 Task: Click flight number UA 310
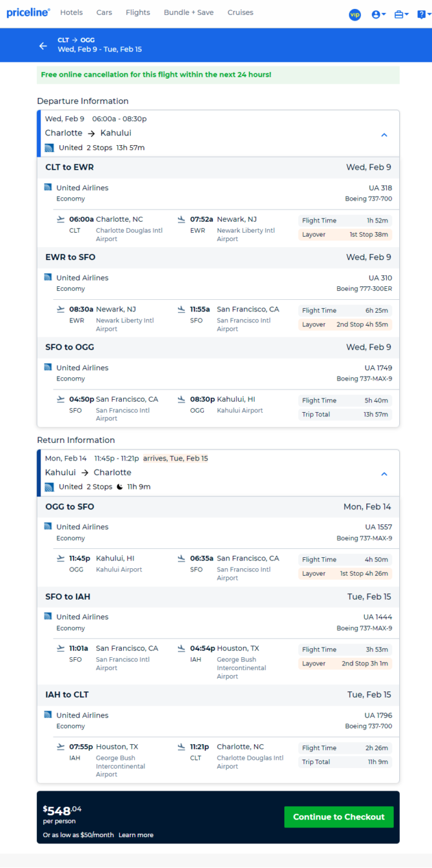380,278
